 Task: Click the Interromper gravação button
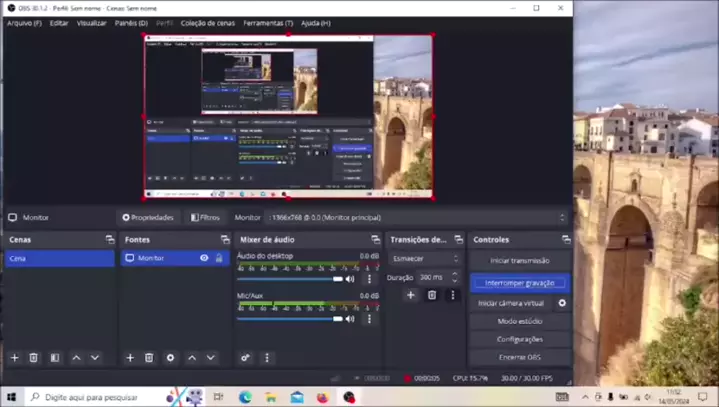[519, 283]
